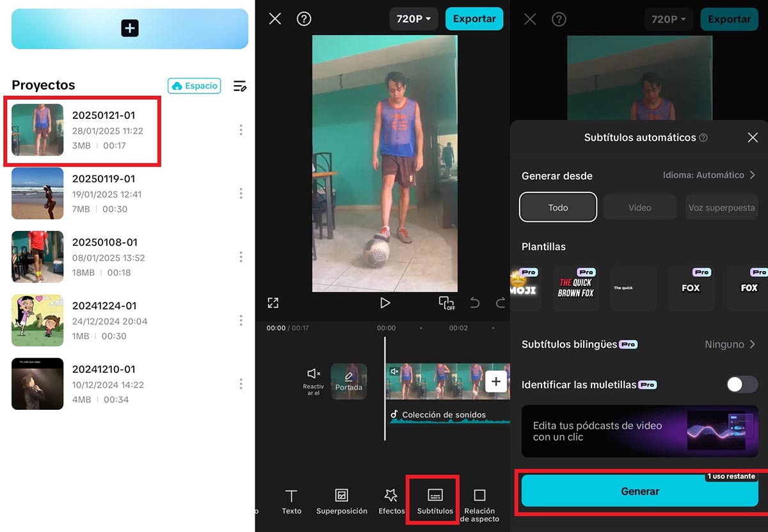Choose THE QUICK BROWN FOX template

point(575,288)
